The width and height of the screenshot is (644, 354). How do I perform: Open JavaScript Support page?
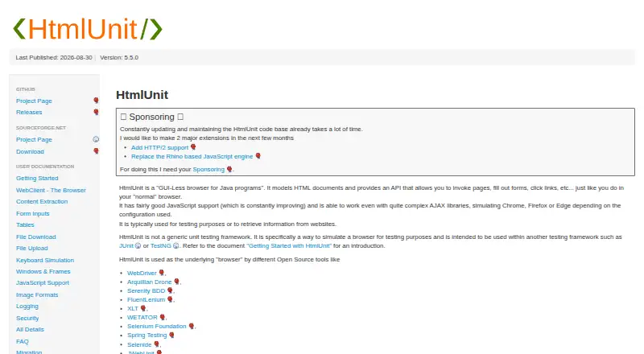pos(43,283)
